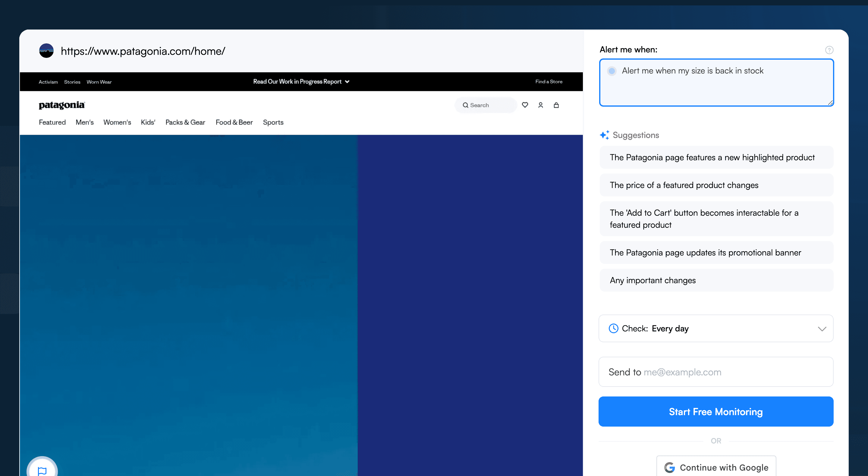
Task: Click the magnifier icon in Search
Action: point(465,105)
